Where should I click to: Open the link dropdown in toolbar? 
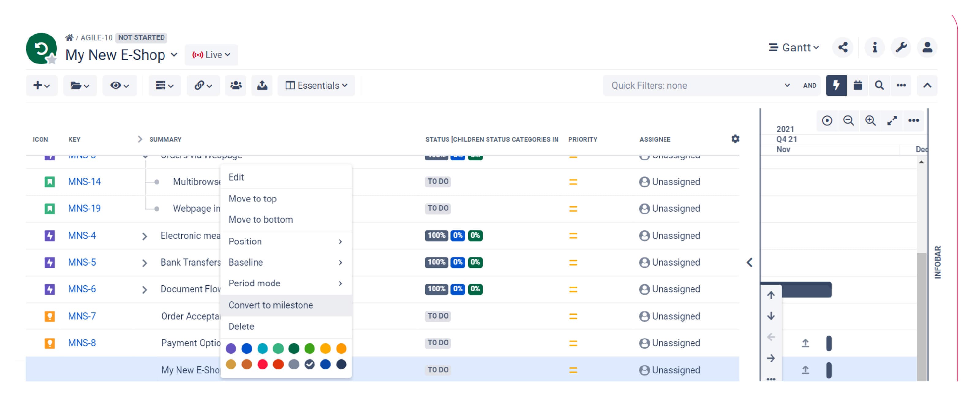203,85
